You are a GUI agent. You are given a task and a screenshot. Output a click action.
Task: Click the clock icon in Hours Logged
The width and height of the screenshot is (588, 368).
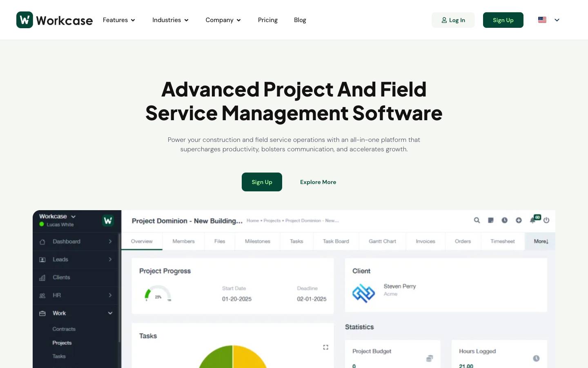coord(536,359)
